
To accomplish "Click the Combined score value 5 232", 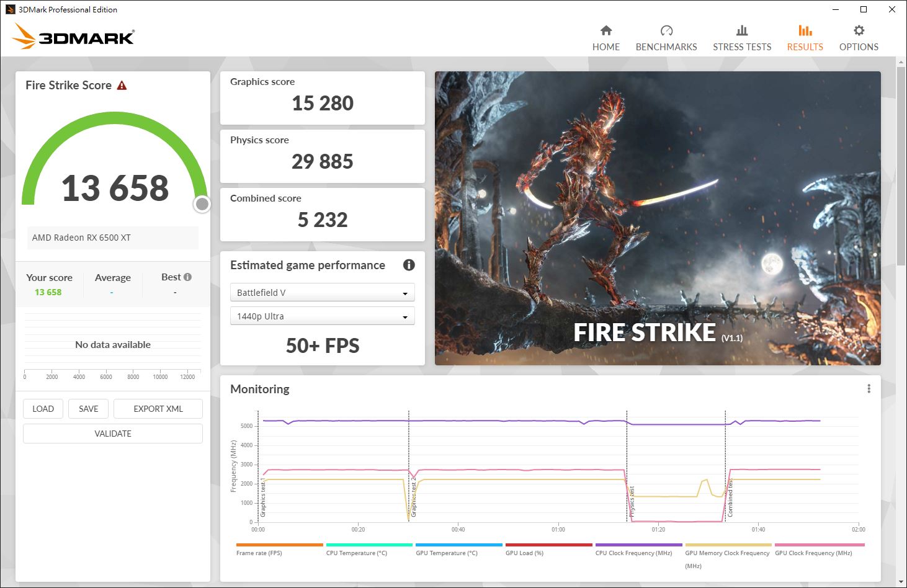I will click(x=323, y=220).
